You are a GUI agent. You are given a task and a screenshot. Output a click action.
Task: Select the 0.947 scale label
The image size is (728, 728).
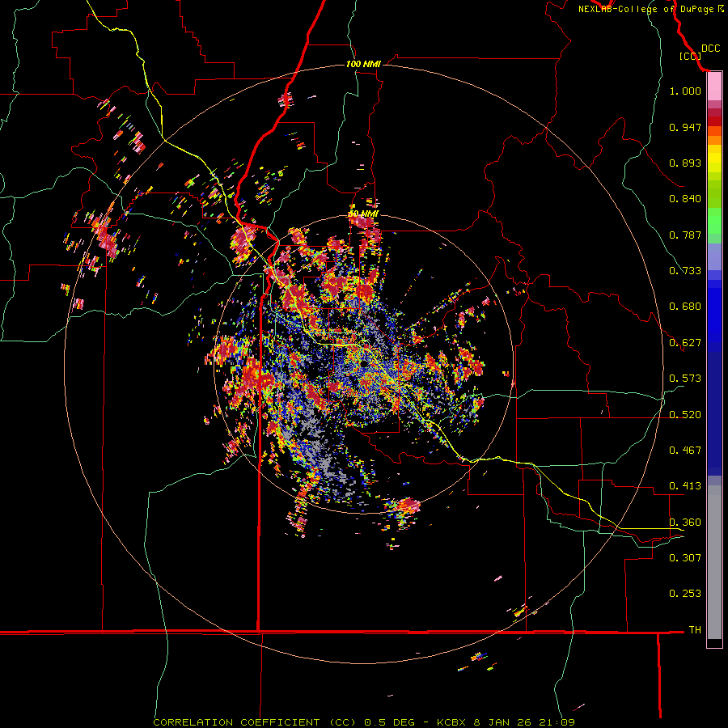[x=685, y=127]
